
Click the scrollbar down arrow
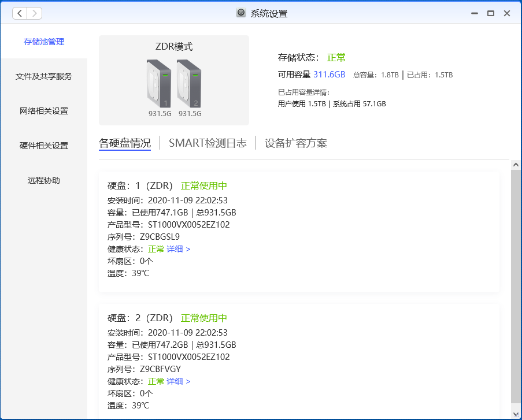516,414
